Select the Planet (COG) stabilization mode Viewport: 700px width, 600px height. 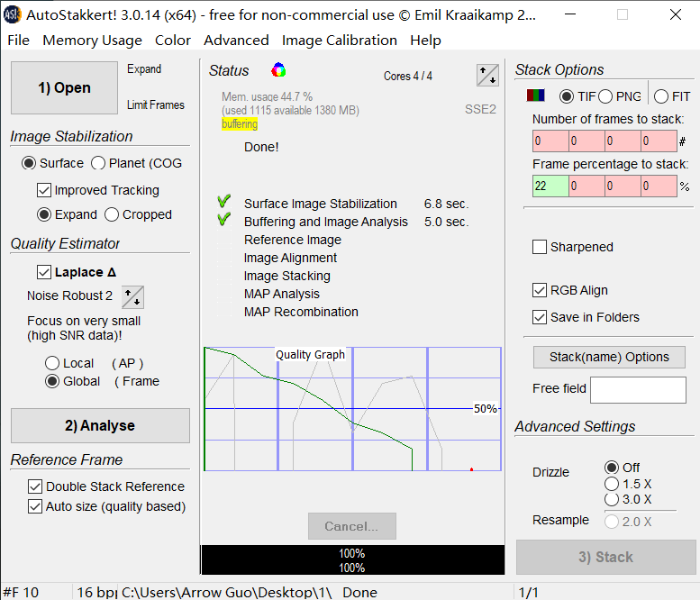coord(99,163)
